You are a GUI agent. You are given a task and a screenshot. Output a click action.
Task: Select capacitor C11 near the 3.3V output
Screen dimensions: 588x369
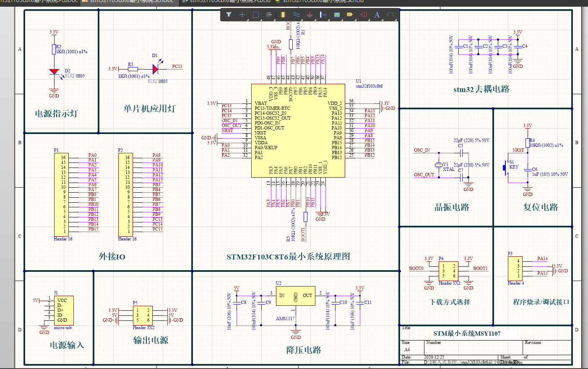360,302
